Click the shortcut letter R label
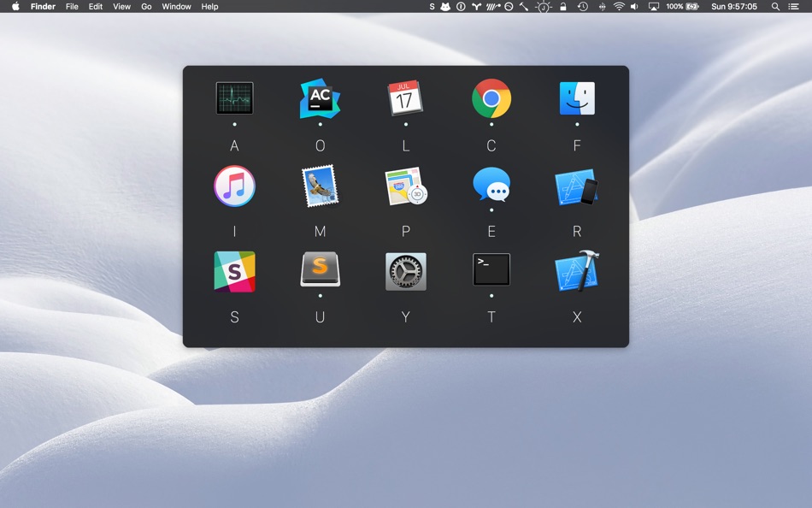The width and height of the screenshot is (812, 508). (577, 231)
